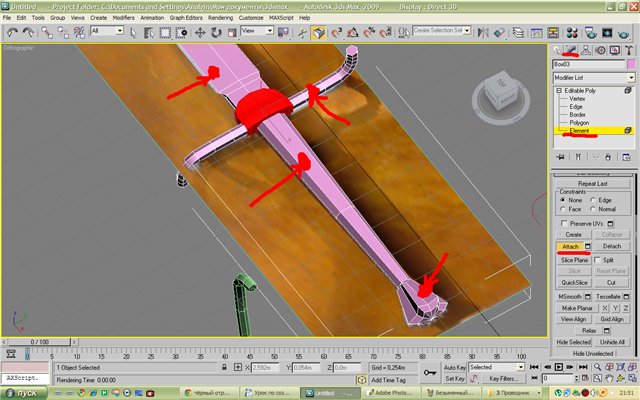Select the Face constraint radio button
The image size is (640, 400).
point(563,209)
